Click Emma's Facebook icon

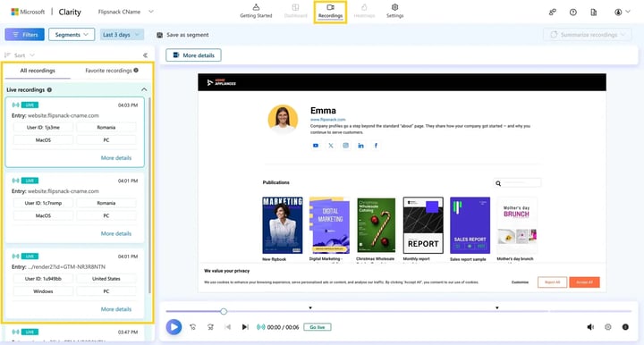(376, 146)
